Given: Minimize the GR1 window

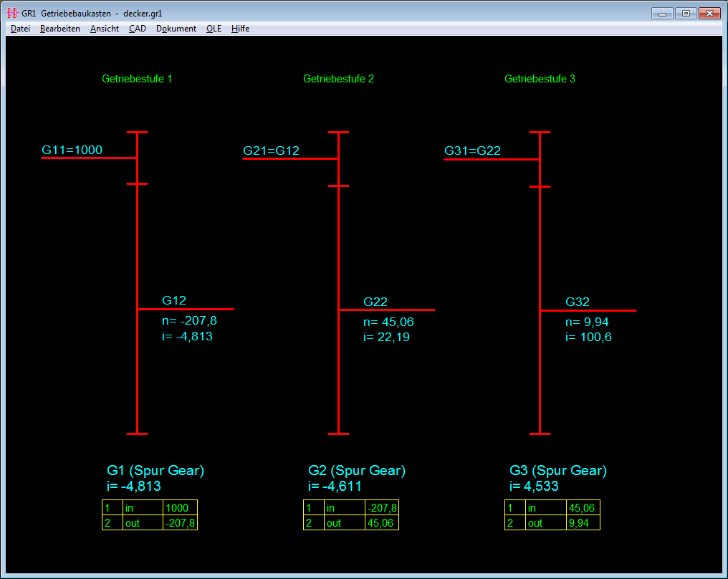Looking at the screenshot, I should pyautogui.click(x=662, y=13).
